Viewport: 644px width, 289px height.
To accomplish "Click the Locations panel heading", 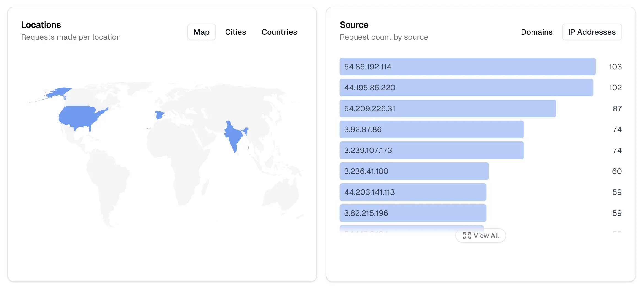I will coord(41,25).
